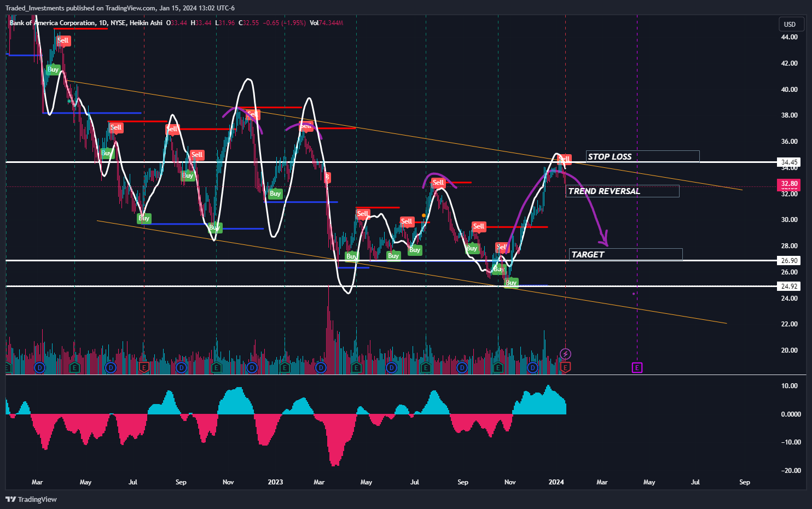Open green earnings E marker nearest 2023 label
This screenshot has height=509, width=812.
[285, 368]
